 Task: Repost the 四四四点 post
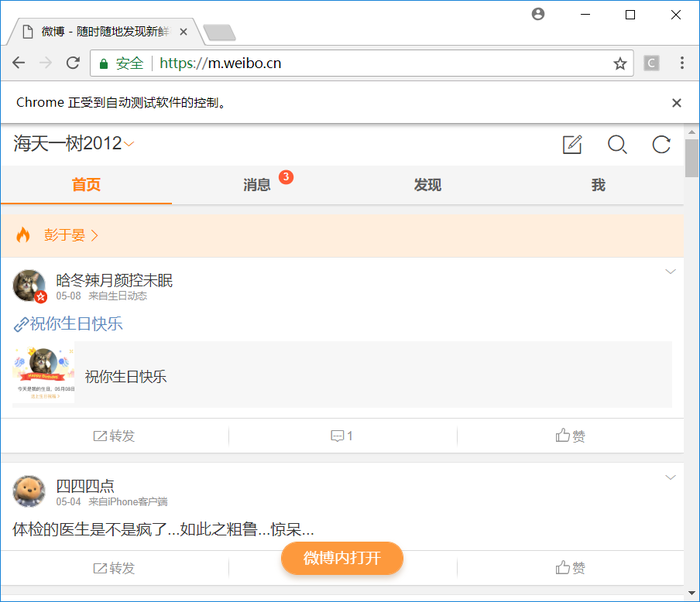click(114, 568)
